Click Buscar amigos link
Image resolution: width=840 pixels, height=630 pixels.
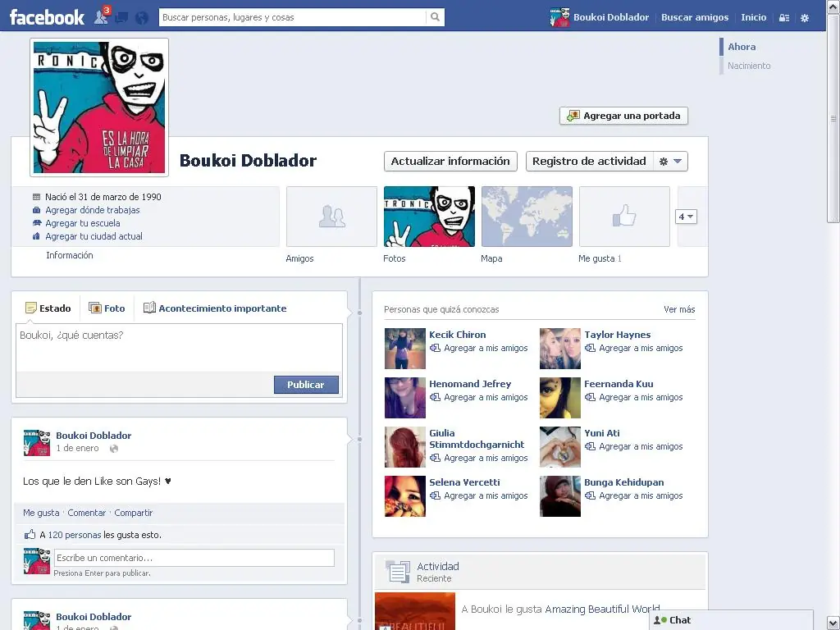(x=695, y=17)
